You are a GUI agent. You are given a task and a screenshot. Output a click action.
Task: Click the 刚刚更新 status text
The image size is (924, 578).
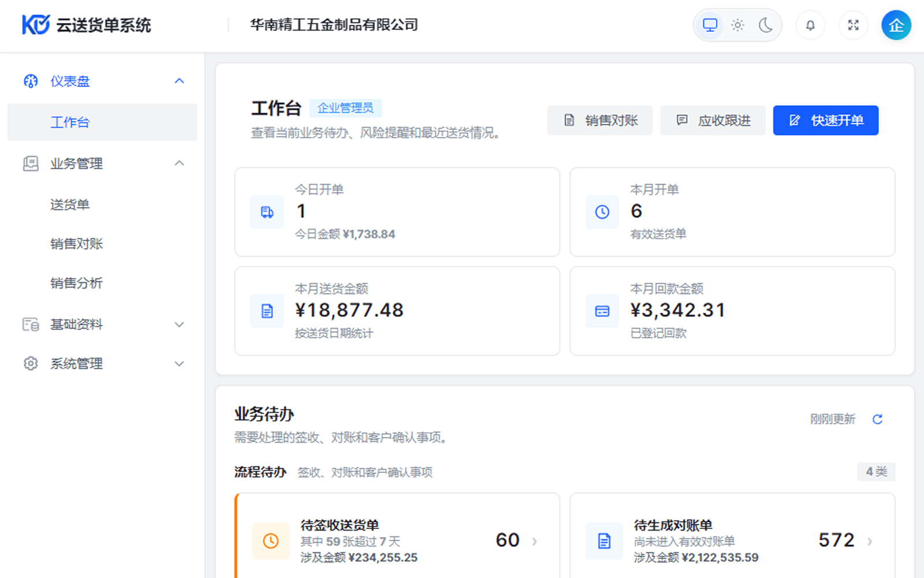click(x=832, y=419)
